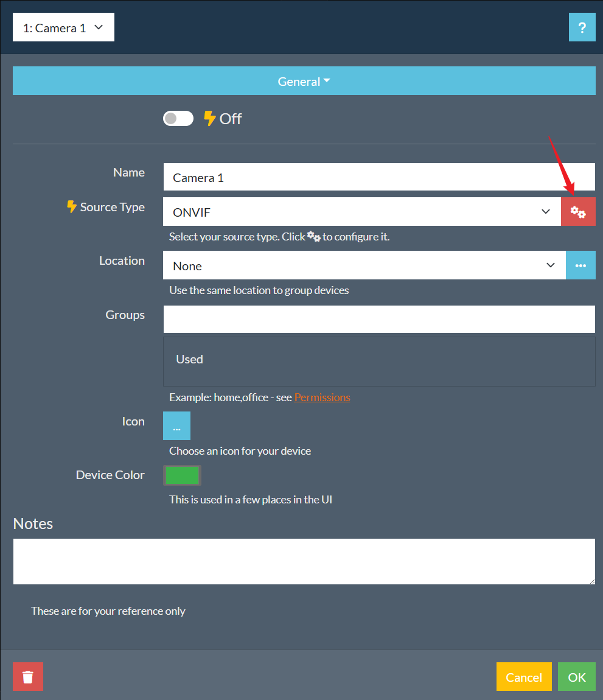Delete the camera with the trash icon
This screenshot has height=700, width=603.
[28, 677]
